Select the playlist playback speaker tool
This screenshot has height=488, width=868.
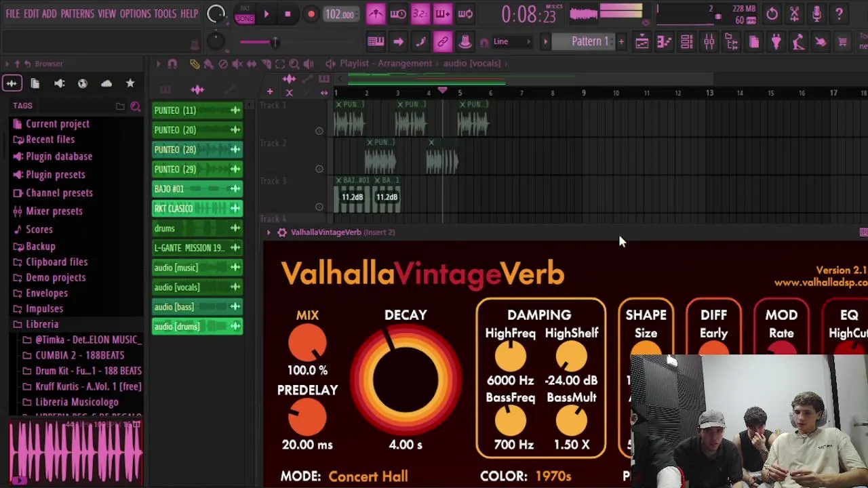tap(309, 64)
